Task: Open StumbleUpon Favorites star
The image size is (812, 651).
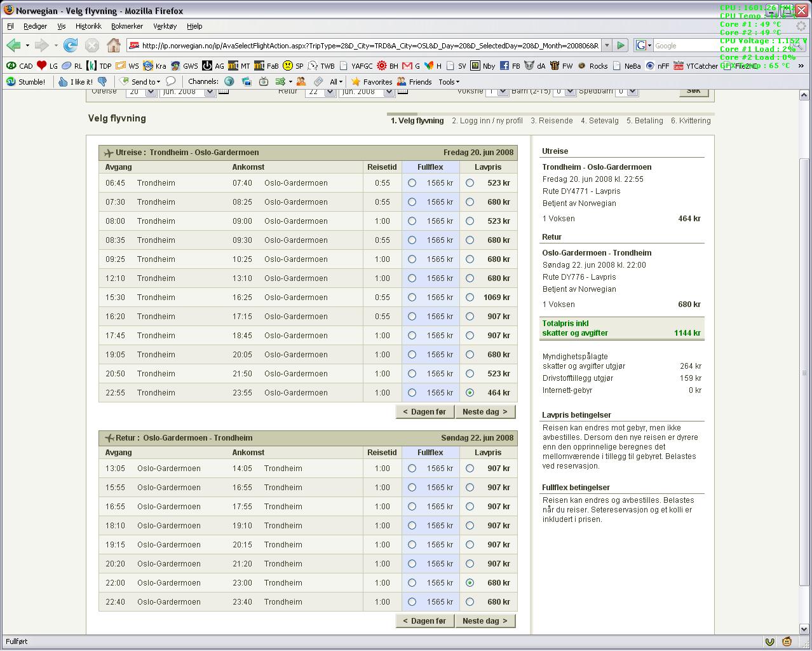Action: (x=372, y=81)
